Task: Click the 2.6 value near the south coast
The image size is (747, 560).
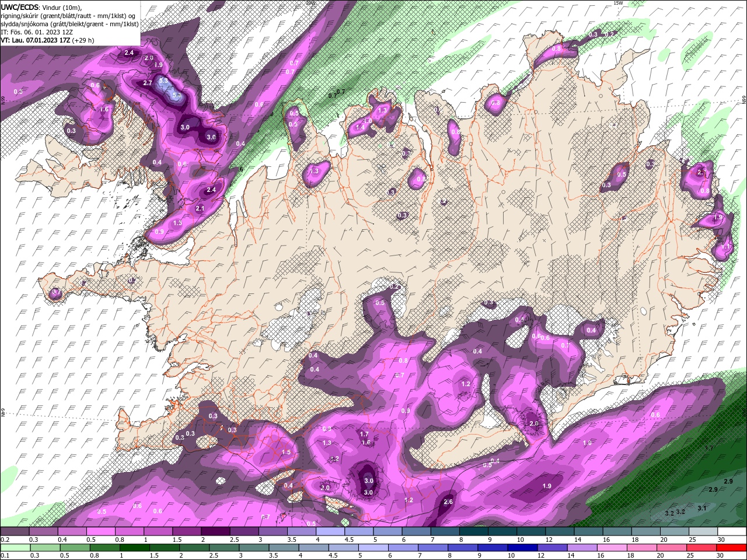Action: (448, 502)
